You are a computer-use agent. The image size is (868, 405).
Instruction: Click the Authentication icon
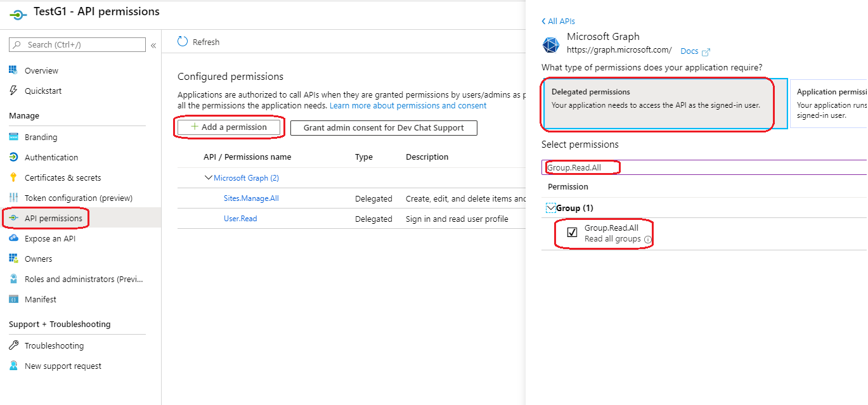[x=13, y=157]
